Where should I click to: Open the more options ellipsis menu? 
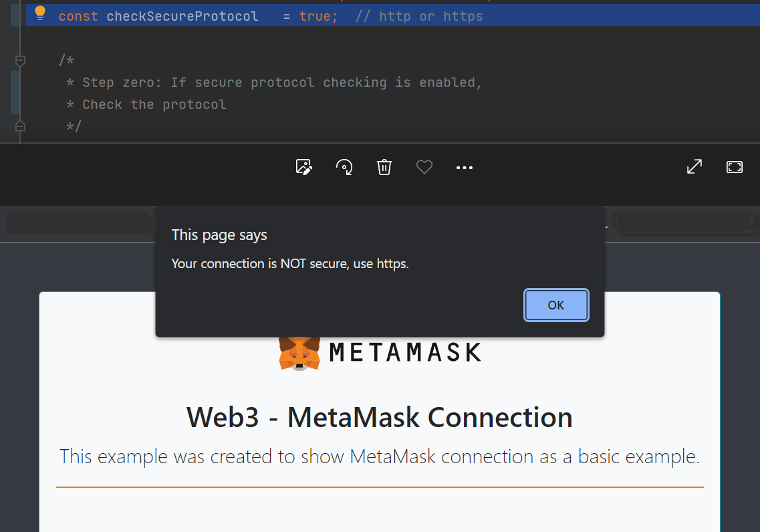click(x=465, y=167)
